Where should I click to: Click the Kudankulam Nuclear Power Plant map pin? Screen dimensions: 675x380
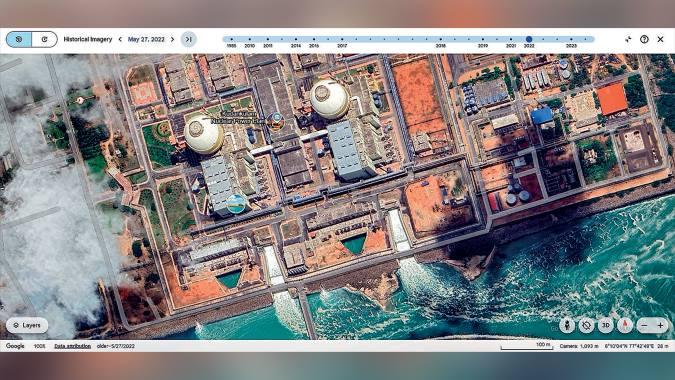point(276,120)
